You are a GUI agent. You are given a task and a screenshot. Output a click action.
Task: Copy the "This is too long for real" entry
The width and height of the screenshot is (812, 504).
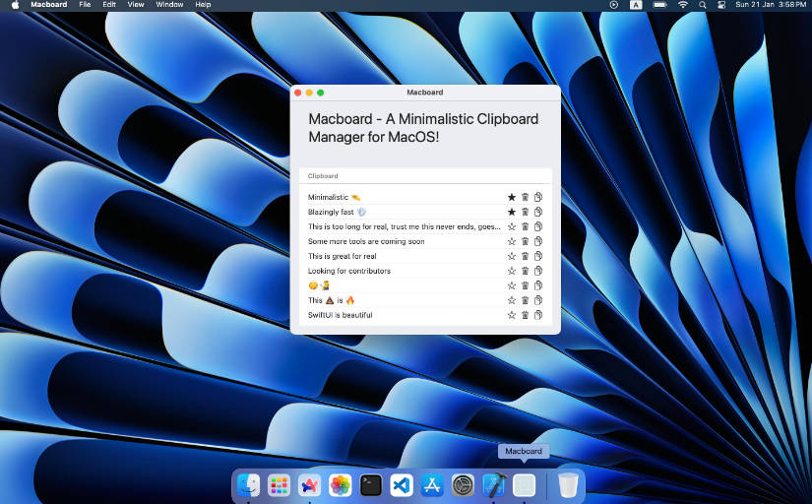click(x=538, y=226)
